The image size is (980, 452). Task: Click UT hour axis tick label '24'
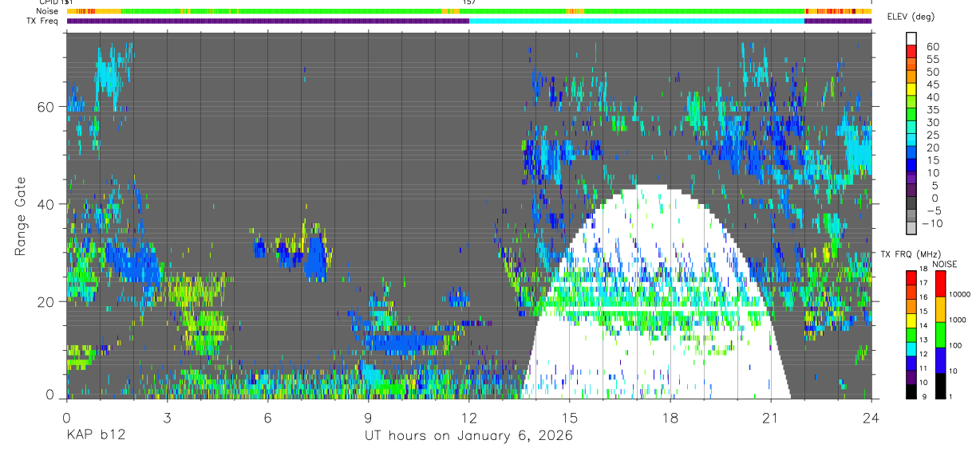click(871, 417)
